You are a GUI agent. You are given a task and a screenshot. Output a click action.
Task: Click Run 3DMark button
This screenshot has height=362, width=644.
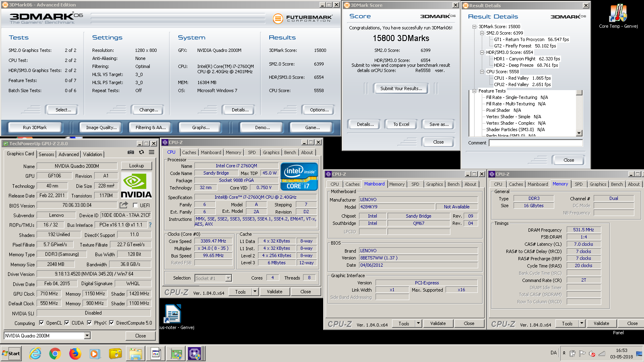[x=35, y=128]
